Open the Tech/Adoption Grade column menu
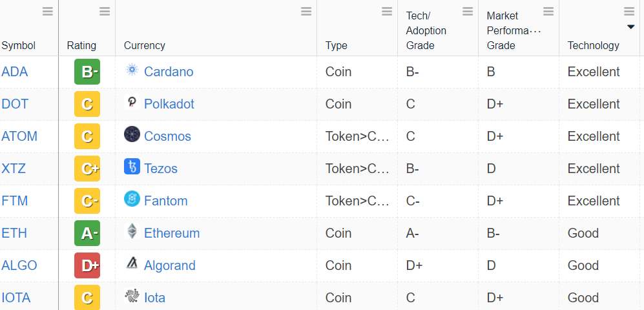 click(x=468, y=12)
